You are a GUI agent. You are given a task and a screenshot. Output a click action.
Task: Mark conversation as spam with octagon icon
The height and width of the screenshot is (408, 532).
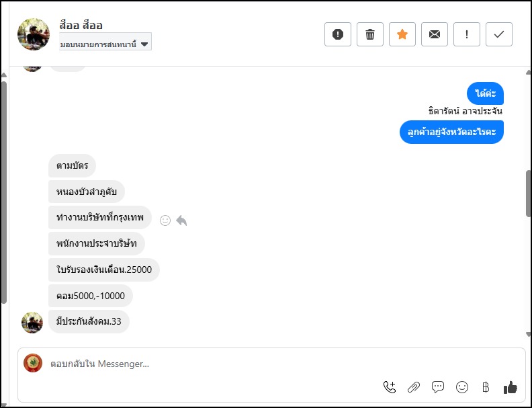338,34
